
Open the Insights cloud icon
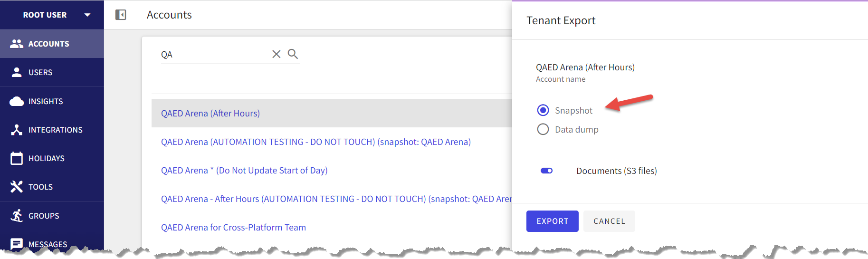click(17, 101)
